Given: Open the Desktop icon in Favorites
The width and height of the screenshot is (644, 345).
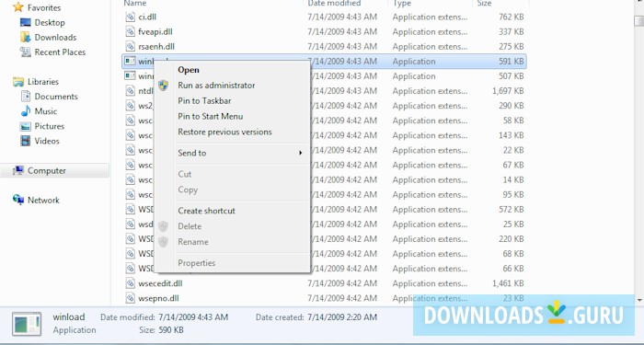Looking at the screenshot, I should pos(26,23).
